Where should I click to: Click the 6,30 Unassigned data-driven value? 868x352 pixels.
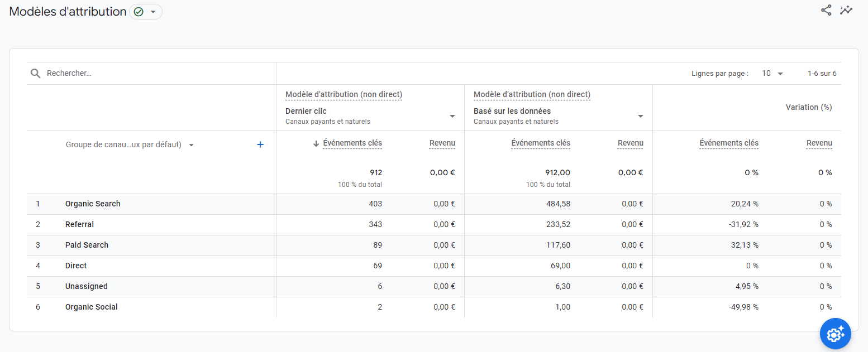562,286
